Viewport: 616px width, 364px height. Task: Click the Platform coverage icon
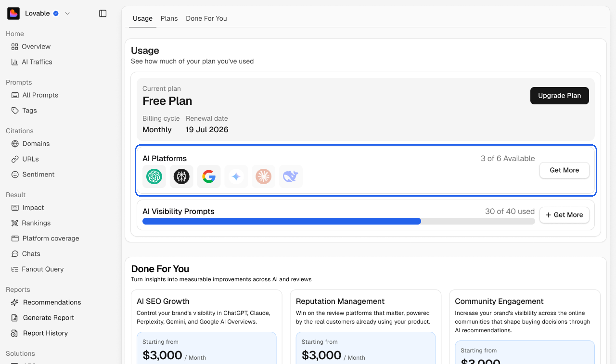pos(15,238)
